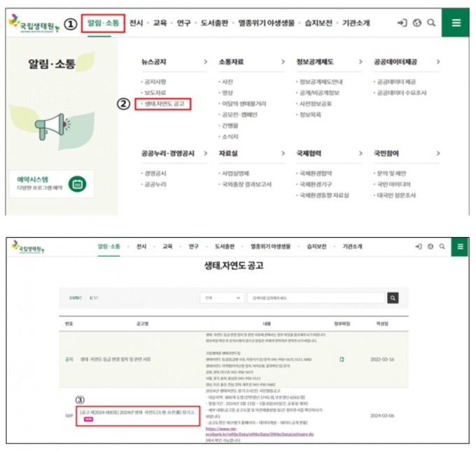Screen dimensions: 476x451
Task: Open the 국외출장 결과보고서 link under 자료실
Action: (247, 184)
